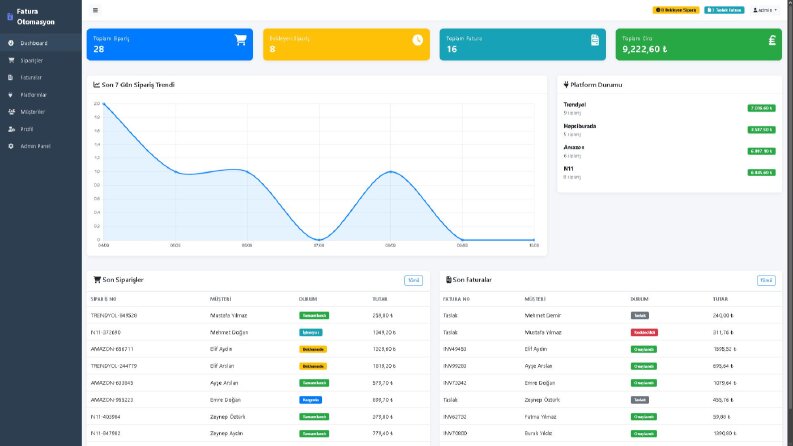Open the yellow Bekleyen Sipariş summary card
Viewport: 793px width, 446px height.
[x=346, y=44]
